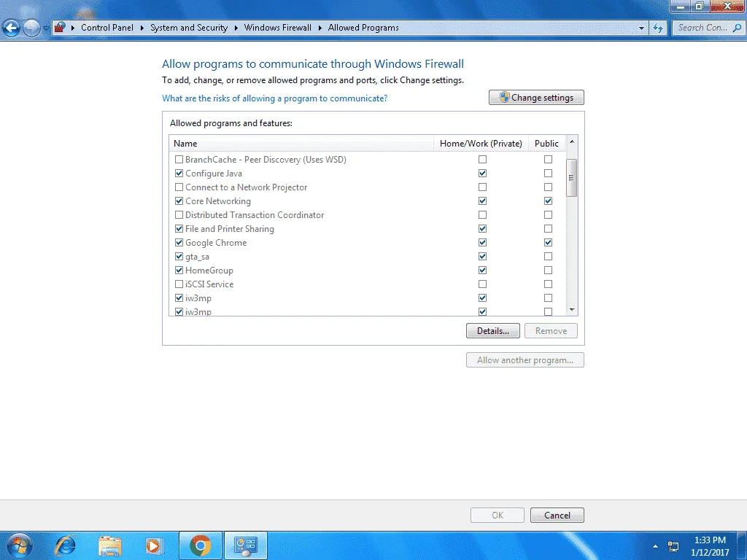This screenshot has width=747, height=560.
Task: Toggle Connect to a Network Projector checkbox
Action: tap(179, 187)
